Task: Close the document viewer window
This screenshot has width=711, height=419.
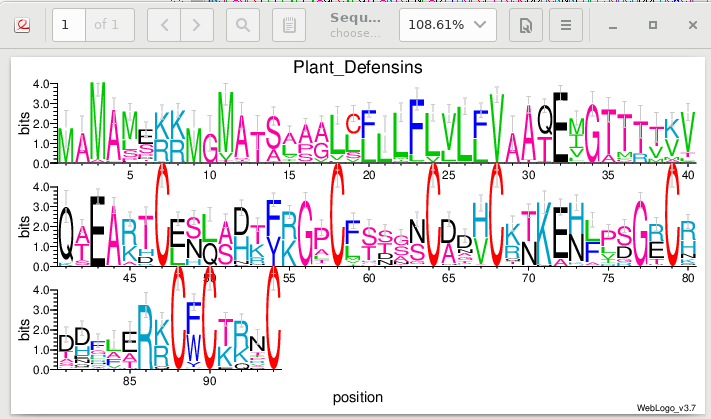Action: coord(692,24)
